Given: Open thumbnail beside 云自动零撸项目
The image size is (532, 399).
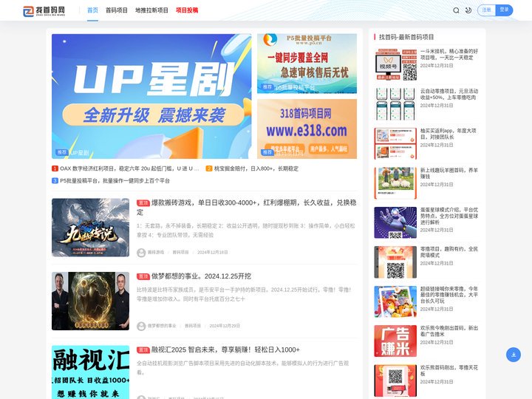Looking at the screenshot, I should [395, 104].
